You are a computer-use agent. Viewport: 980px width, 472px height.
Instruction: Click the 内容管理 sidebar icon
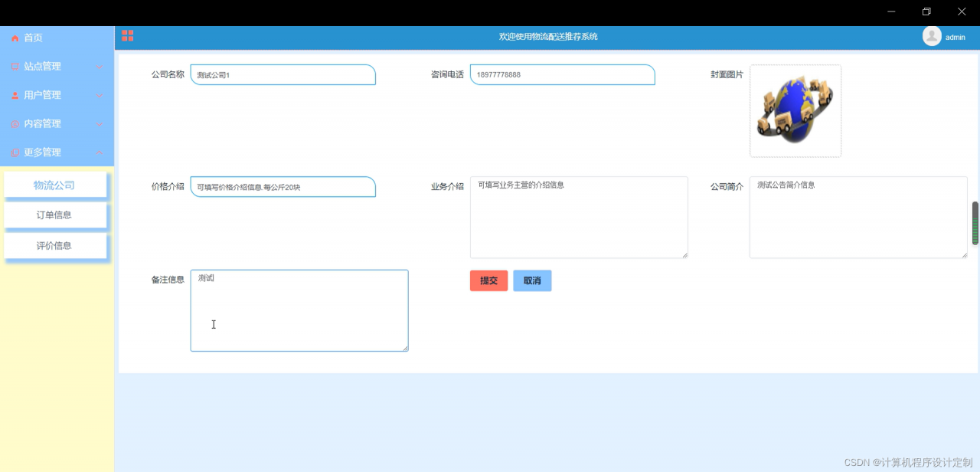[x=15, y=124]
